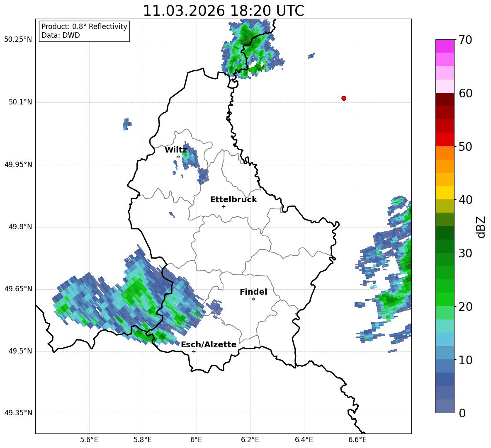Click the 49.65°N latitude label
This screenshot has height=448, width=491.
pos(18,289)
